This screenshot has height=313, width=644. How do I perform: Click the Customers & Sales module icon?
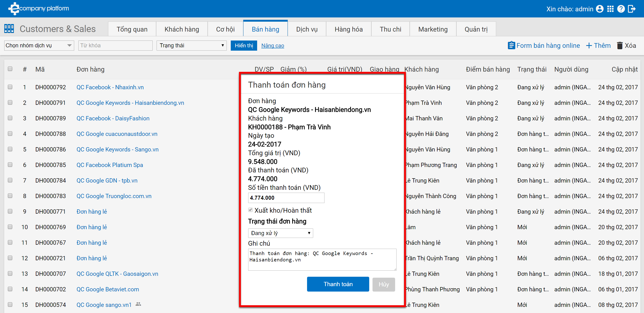coord(9,29)
